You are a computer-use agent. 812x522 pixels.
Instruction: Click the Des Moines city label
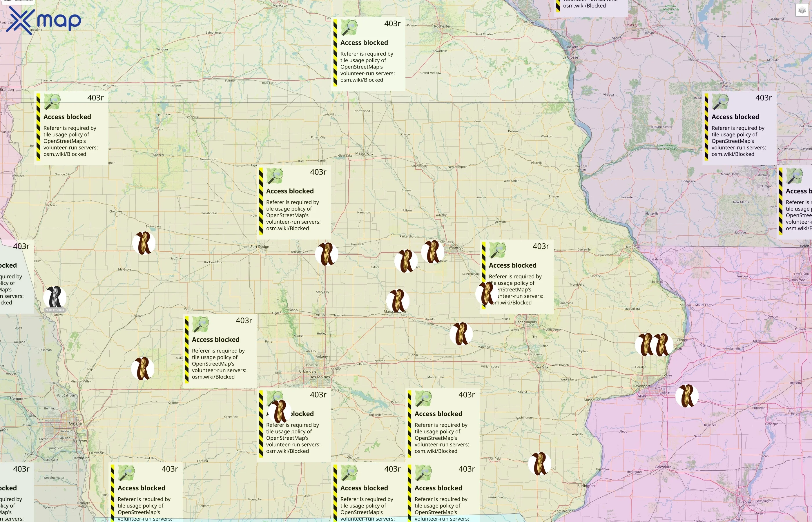coord(319,377)
